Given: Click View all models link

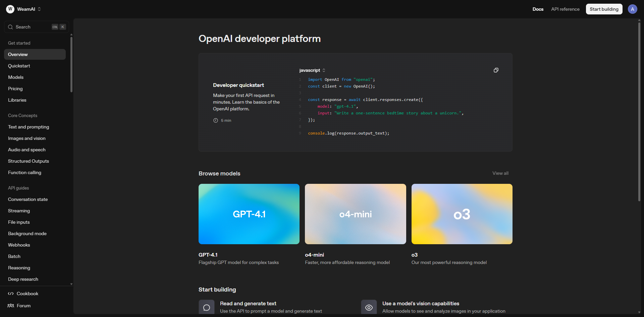Looking at the screenshot, I should click(x=500, y=173).
